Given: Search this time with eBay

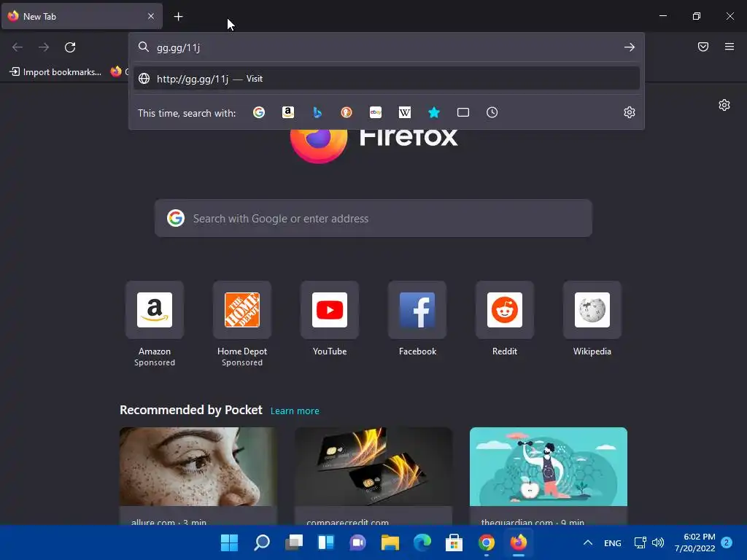Looking at the screenshot, I should (x=376, y=112).
